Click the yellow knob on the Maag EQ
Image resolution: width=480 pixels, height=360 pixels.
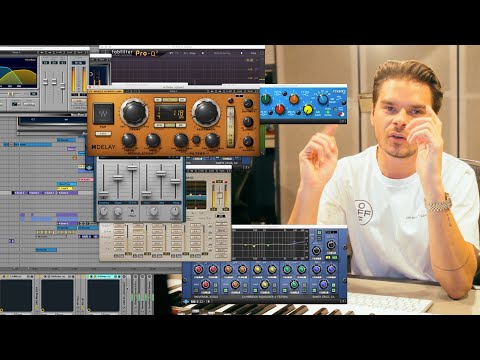308,109
